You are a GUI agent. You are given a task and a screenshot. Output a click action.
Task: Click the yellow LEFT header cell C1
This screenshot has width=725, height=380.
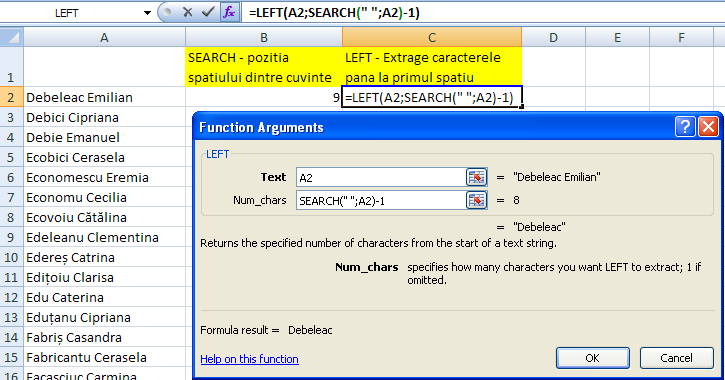(432, 67)
